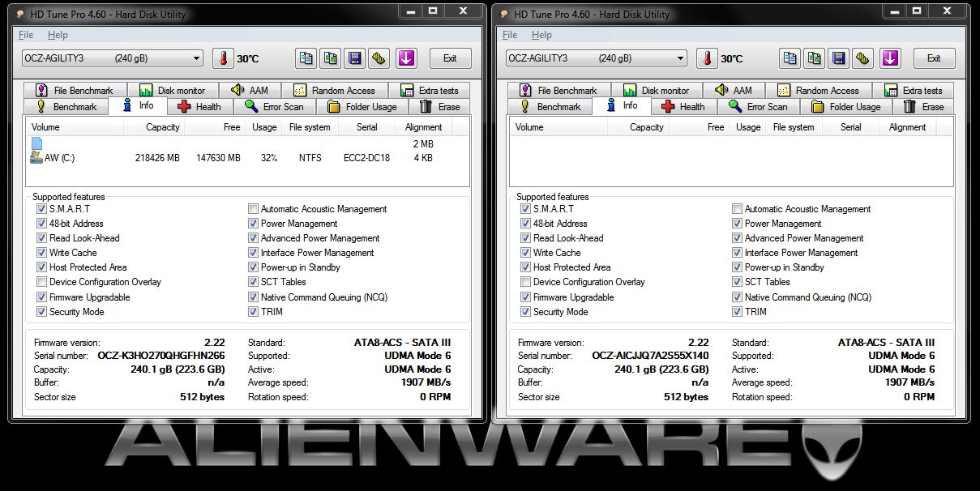Toggle SCT Tables checkbox in right window
The image size is (980, 491).
coord(737,282)
